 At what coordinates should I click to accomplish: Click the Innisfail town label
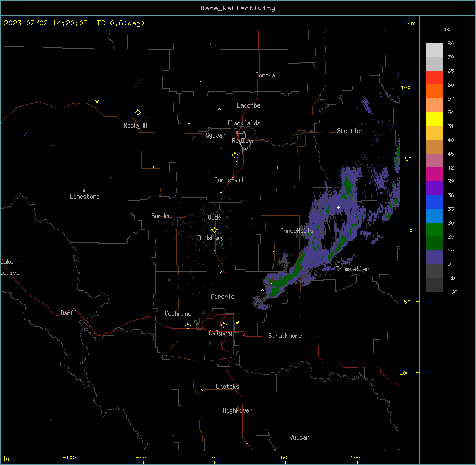click(229, 180)
